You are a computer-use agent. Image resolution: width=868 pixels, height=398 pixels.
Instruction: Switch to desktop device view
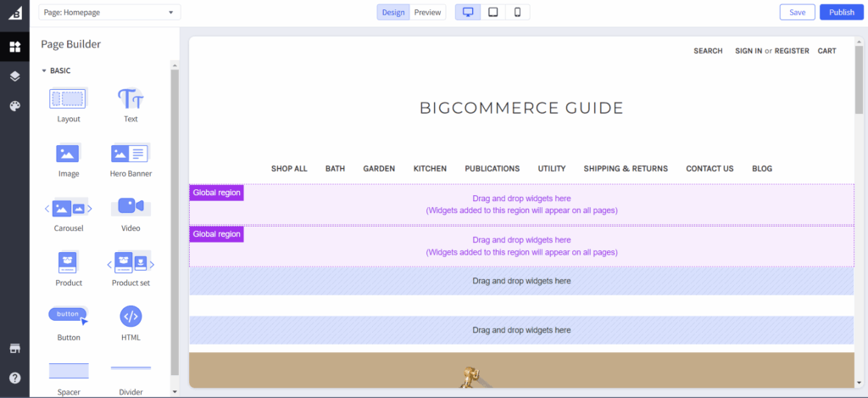[x=468, y=12]
